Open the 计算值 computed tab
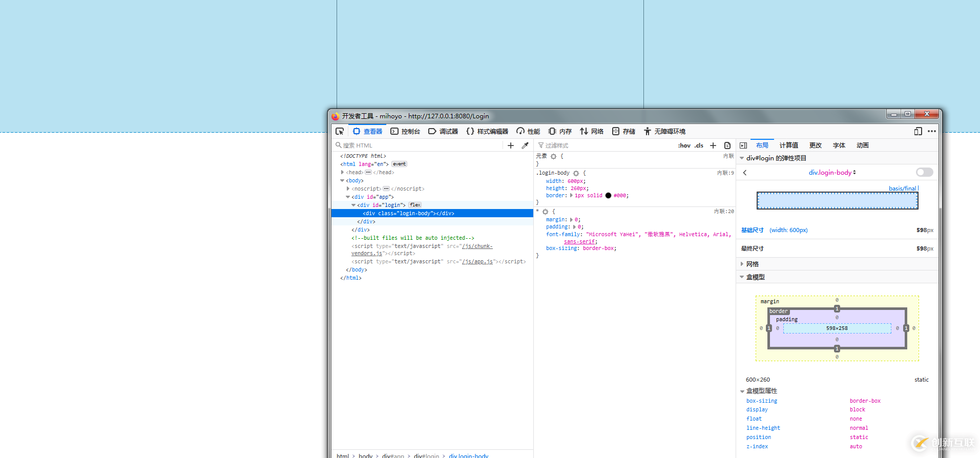Screen dimensions: 980x458 click(x=788, y=145)
